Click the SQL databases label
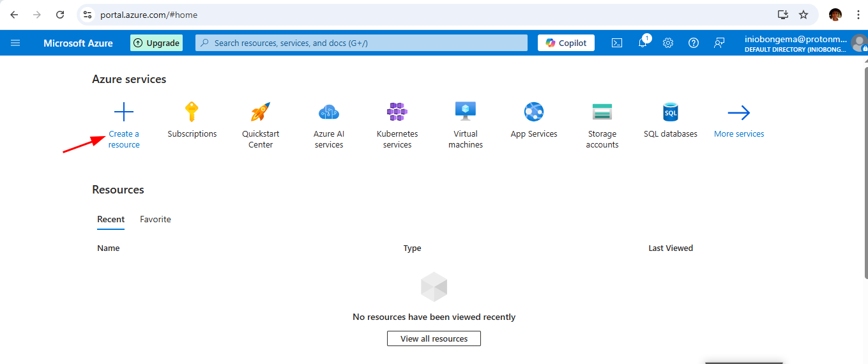The height and width of the screenshot is (364, 868). point(671,134)
